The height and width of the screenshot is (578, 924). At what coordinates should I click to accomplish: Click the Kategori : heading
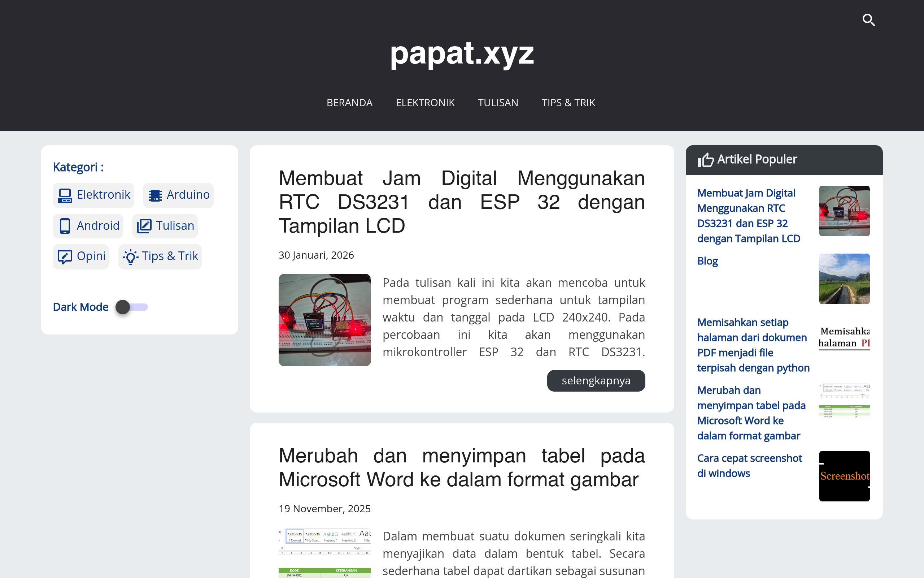point(78,167)
